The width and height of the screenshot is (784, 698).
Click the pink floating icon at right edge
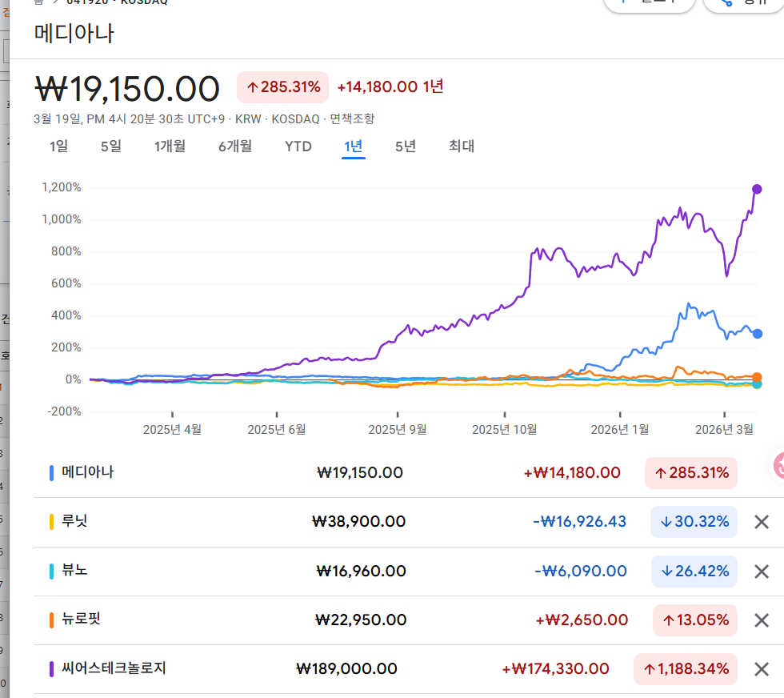coord(778,465)
